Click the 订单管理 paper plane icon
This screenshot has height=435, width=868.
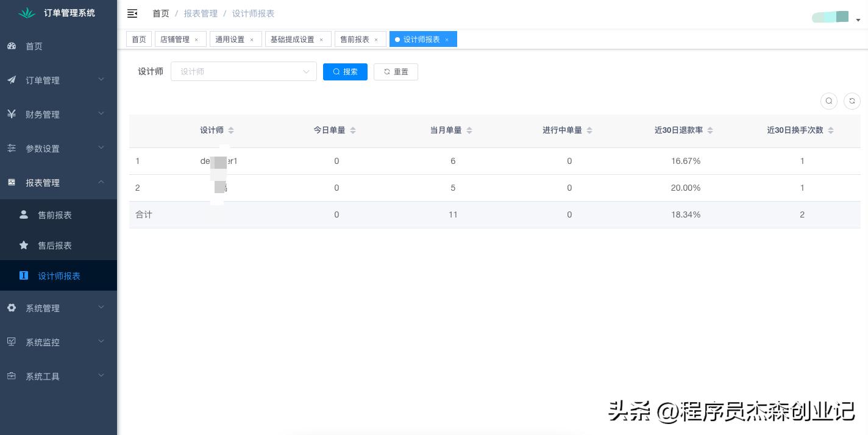tap(12, 80)
